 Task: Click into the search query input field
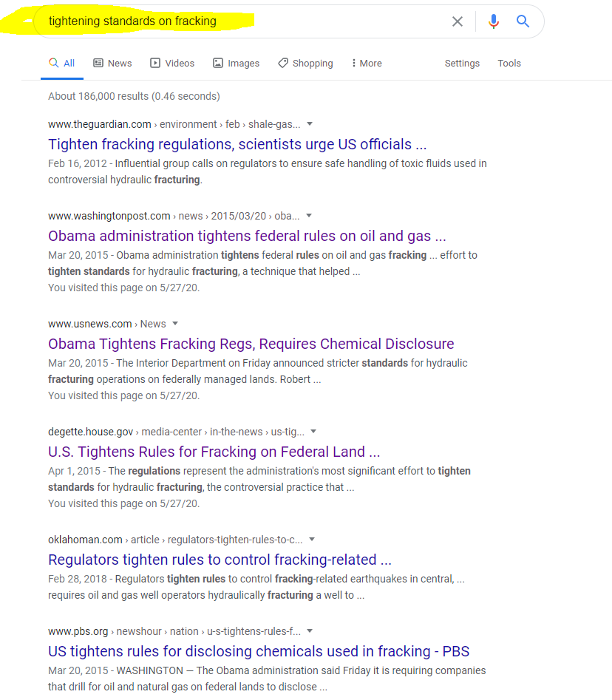(x=244, y=21)
